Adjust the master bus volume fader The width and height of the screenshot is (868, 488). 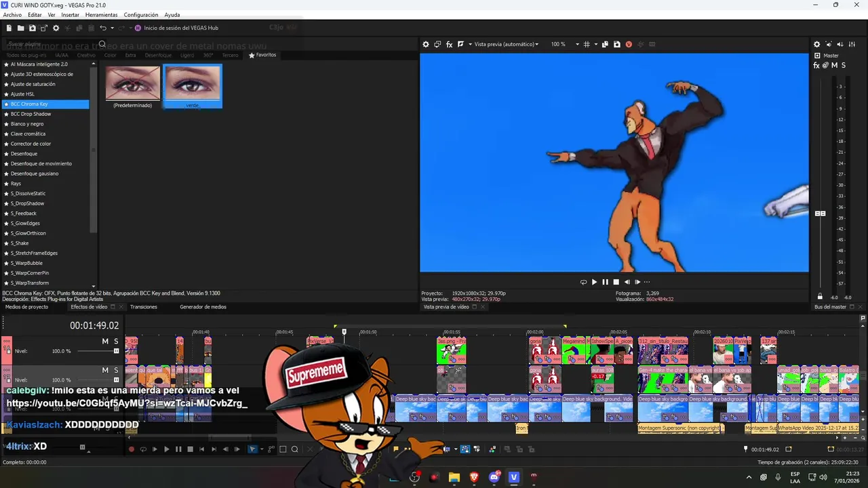(x=820, y=213)
